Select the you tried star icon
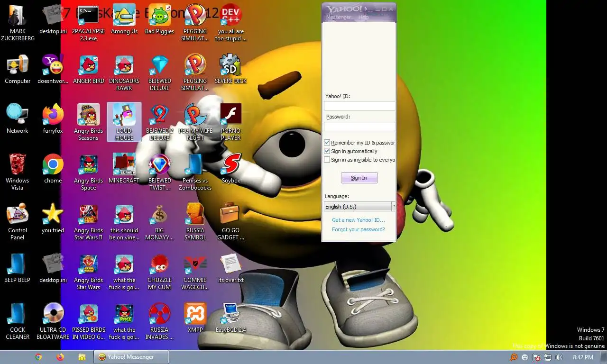Screen dimensions: 607x364 (53, 218)
